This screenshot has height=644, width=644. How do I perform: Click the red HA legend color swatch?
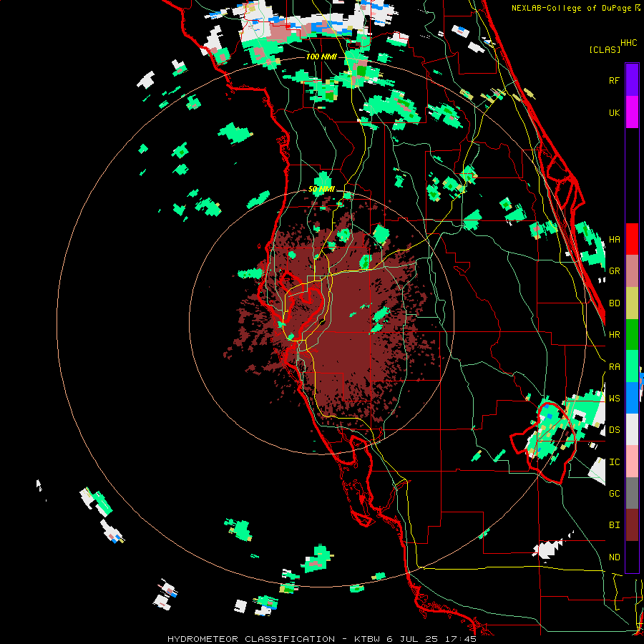[x=632, y=239]
